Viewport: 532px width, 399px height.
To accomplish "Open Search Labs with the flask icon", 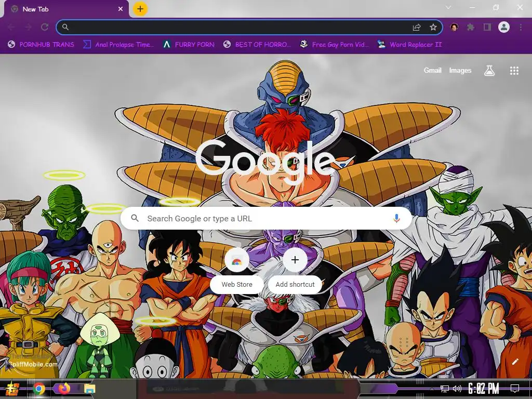I will coord(489,71).
